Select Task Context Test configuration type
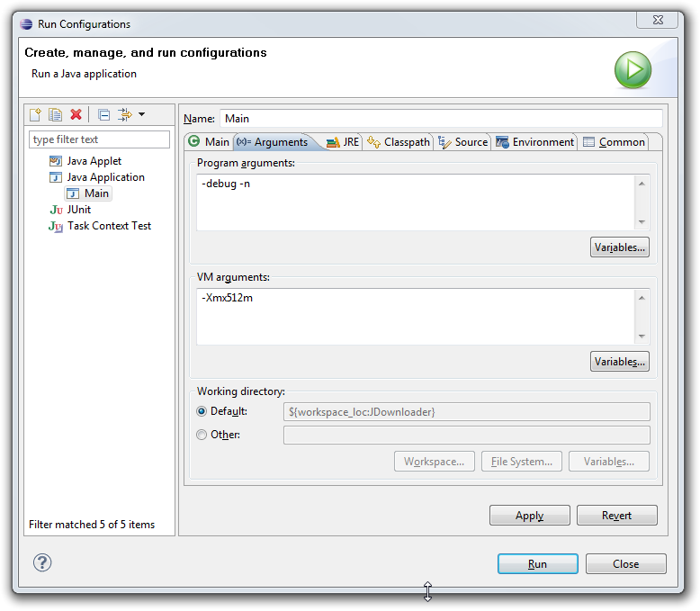The width and height of the screenshot is (700, 611). click(109, 226)
